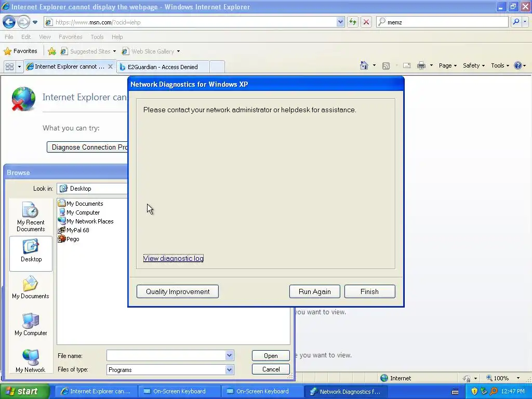Image resolution: width=532 pixels, height=399 pixels.
Task: Open the recent pages dropdown arrow
Action: [35, 22]
